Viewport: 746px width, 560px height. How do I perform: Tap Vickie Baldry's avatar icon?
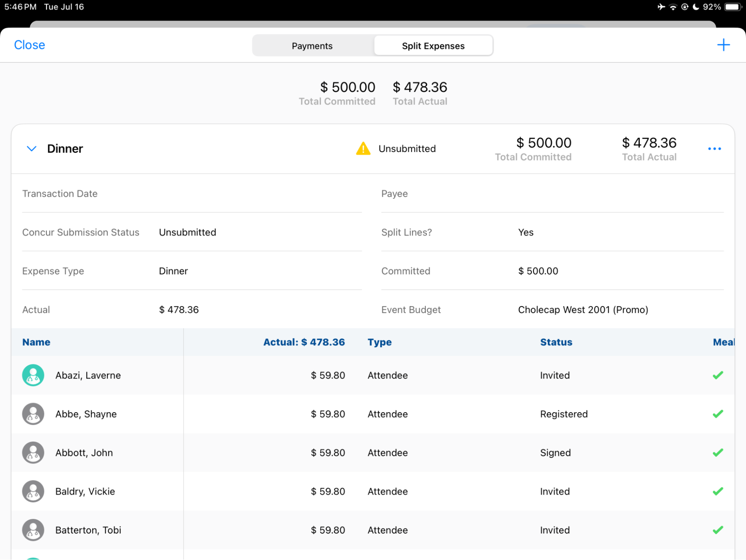[x=33, y=491]
